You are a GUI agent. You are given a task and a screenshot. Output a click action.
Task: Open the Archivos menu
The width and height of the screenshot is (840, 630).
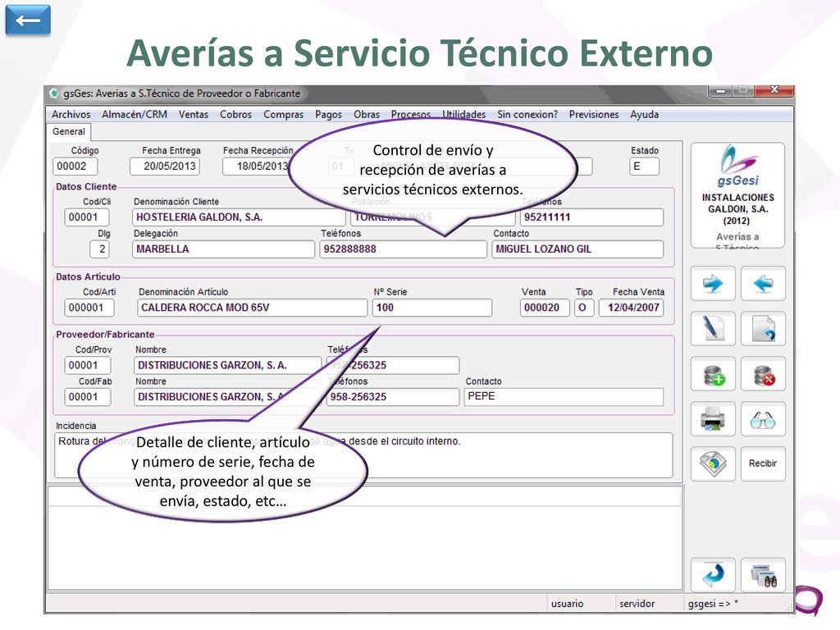coord(71,114)
